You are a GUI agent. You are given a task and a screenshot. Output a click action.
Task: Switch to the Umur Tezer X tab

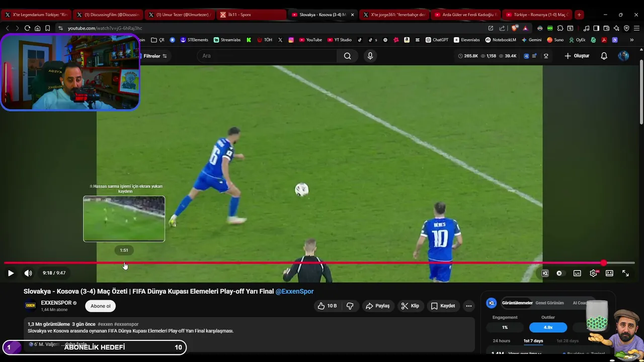point(180,15)
